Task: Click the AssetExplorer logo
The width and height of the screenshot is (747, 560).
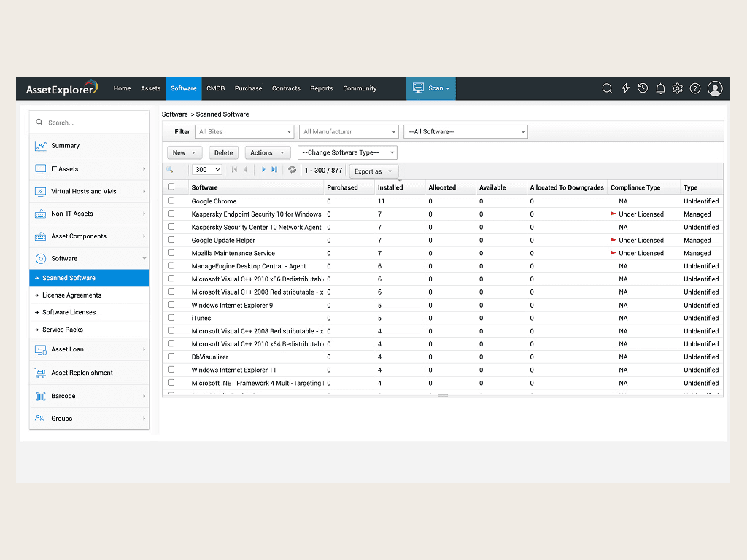Action: [61, 88]
